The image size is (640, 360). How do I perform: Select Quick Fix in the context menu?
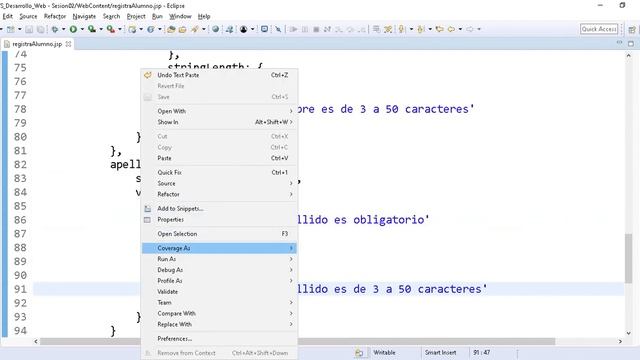tap(220, 173)
